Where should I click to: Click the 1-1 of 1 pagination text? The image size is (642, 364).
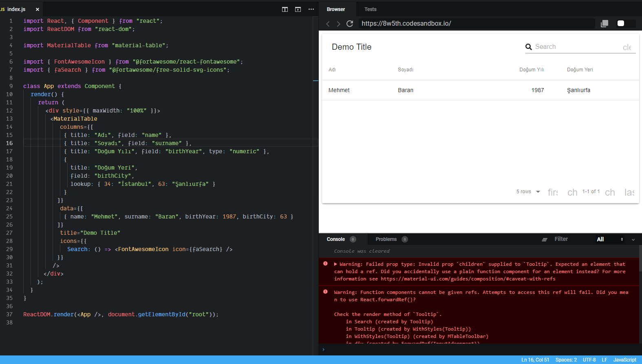tap(591, 192)
